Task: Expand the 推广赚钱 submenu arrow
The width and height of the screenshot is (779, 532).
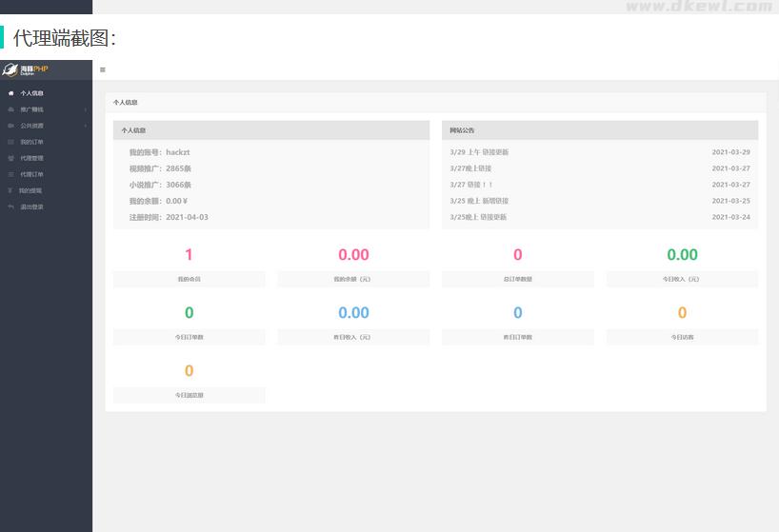Action: (85, 109)
